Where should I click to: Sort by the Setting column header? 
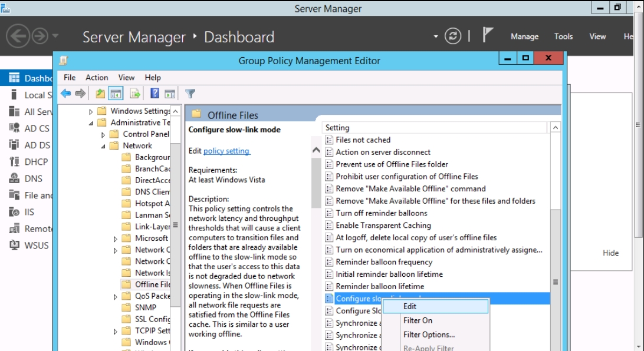(435, 128)
